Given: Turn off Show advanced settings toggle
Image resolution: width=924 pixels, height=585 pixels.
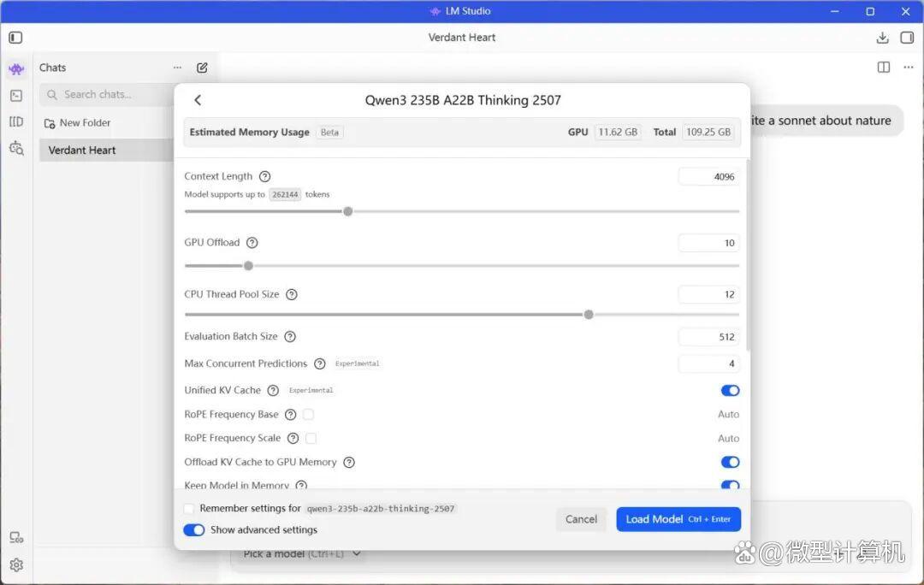Looking at the screenshot, I should tap(194, 530).
